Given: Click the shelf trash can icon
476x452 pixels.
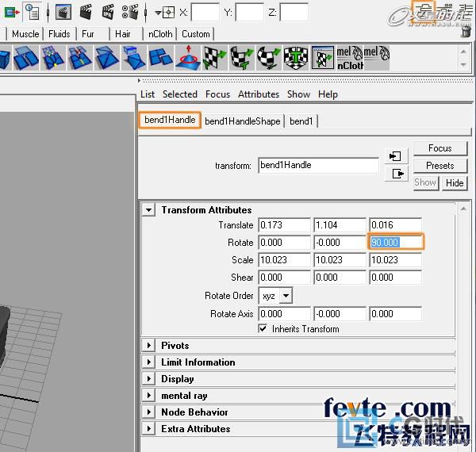Looking at the screenshot, I should tap(466, 31).
